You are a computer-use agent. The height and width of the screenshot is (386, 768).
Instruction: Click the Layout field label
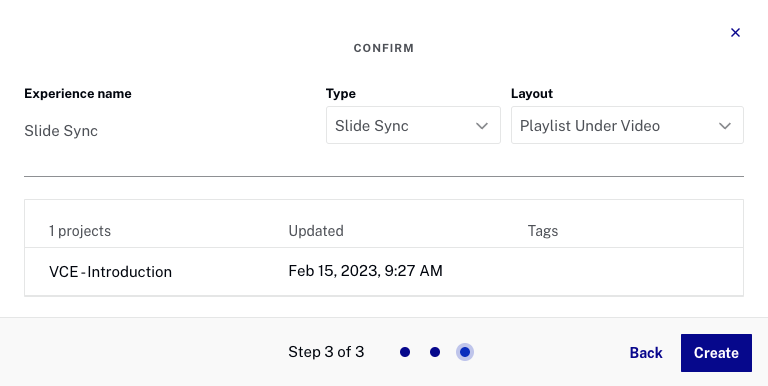coord(532,94)
